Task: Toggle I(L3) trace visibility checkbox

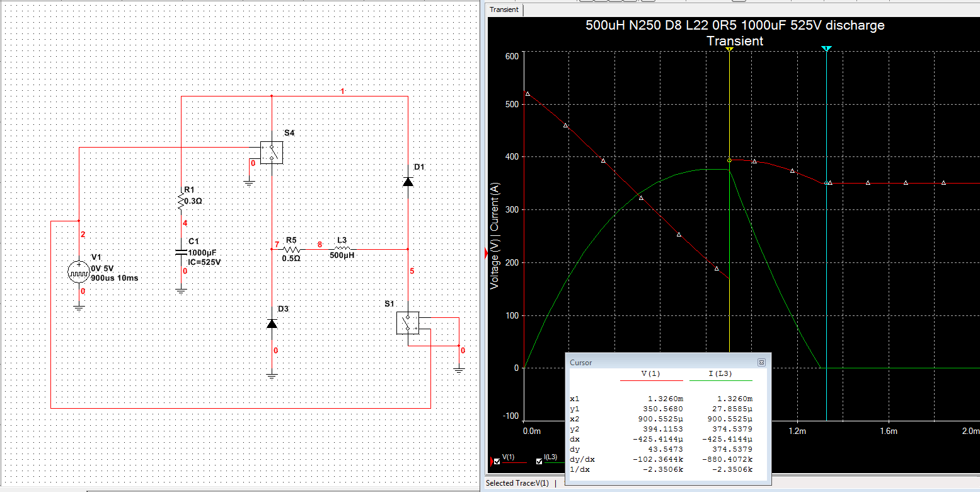Action: pyautogui.click(x=539, y=462)
